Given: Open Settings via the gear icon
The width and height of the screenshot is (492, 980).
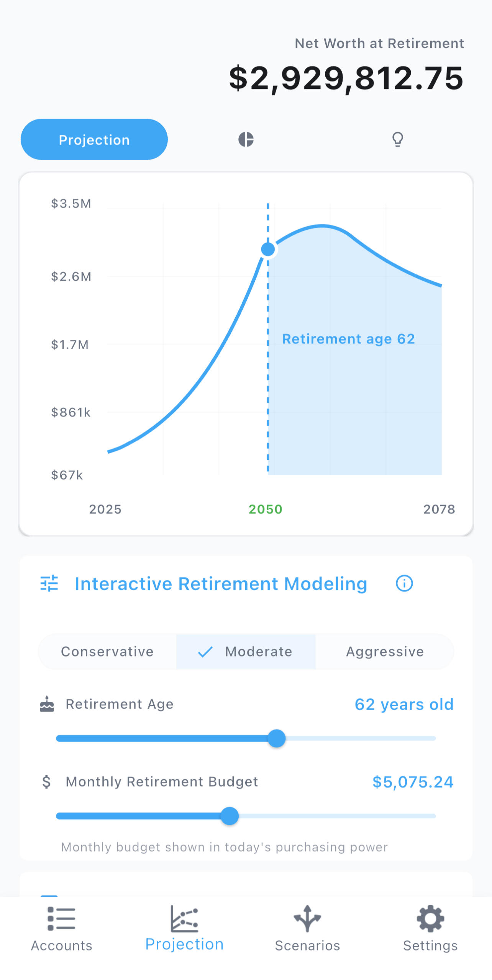Looking at the screenshot, I should coord(430,918).
